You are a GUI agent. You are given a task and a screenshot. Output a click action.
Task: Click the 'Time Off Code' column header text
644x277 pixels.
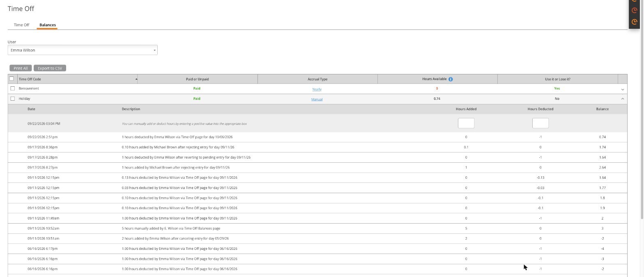[x=30, y=79]
